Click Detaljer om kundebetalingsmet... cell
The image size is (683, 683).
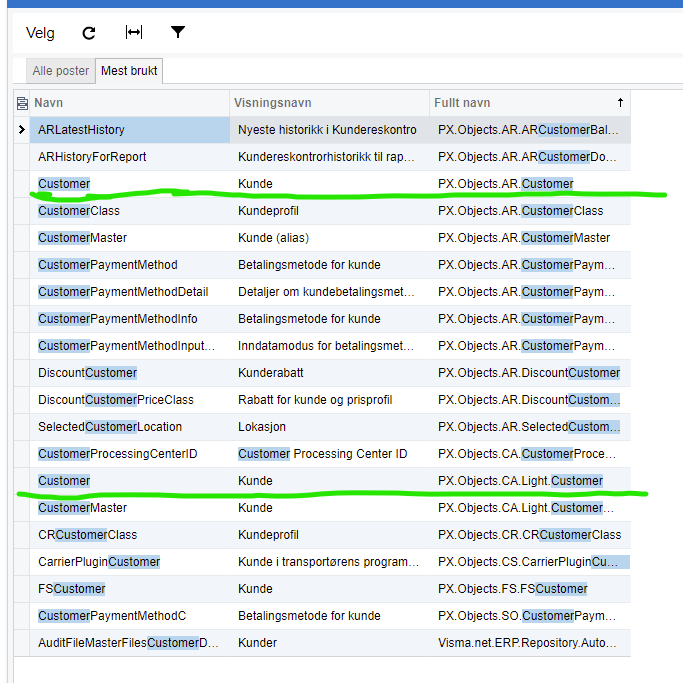(x=330, y=292)
